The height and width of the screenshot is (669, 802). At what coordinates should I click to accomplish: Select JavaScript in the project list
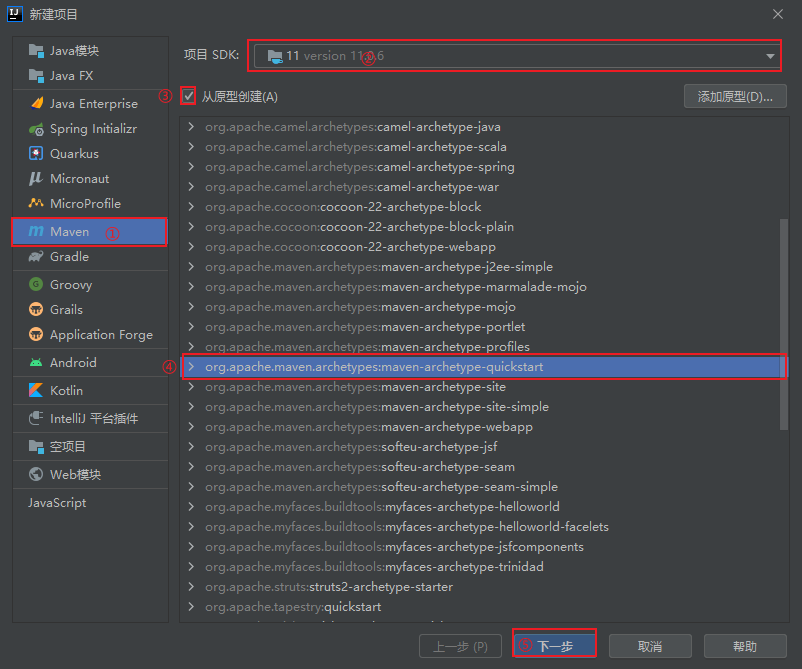91,502
